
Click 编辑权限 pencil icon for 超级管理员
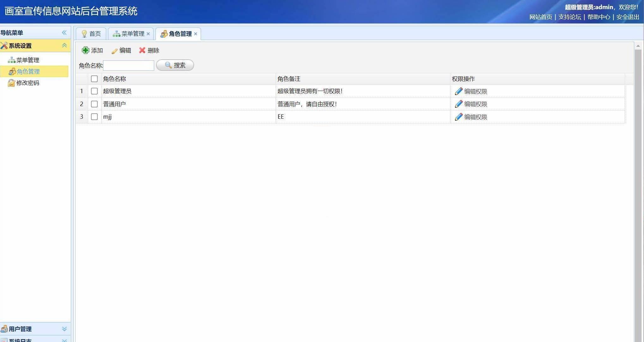pos(459,91)
